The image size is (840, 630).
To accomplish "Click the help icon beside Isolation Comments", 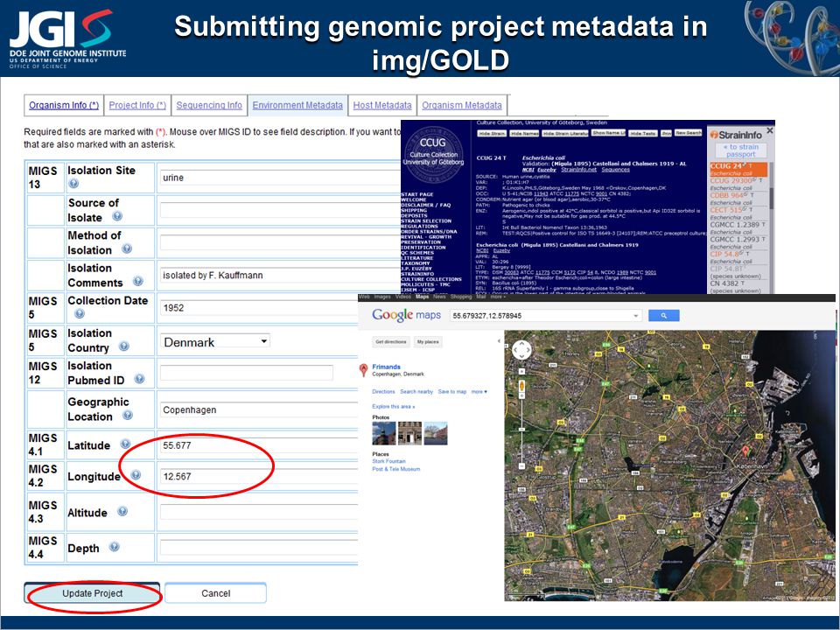I will (137, 281).
